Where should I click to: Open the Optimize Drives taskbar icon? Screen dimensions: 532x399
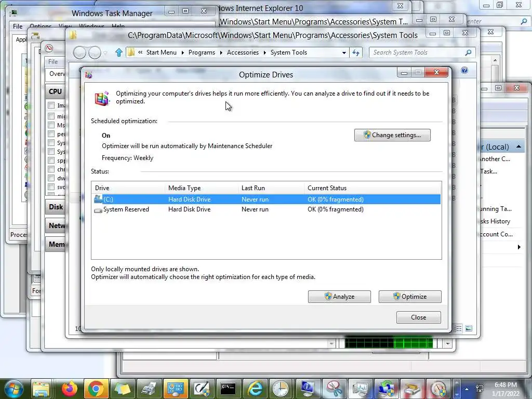[x=413, y=389]
